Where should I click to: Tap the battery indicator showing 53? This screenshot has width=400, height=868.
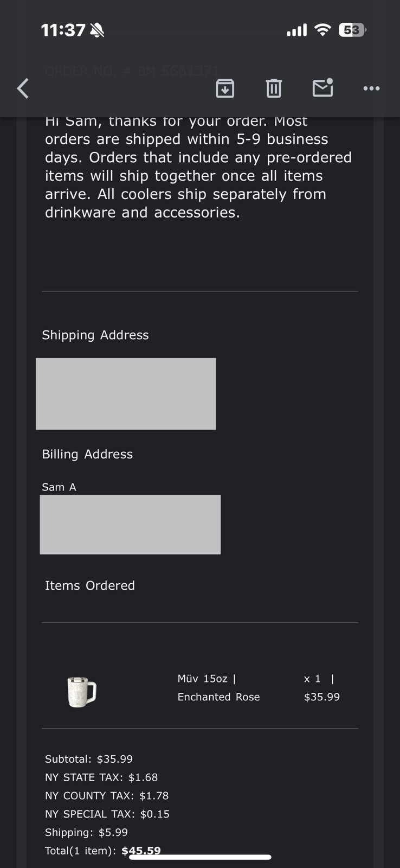[352, 30]
